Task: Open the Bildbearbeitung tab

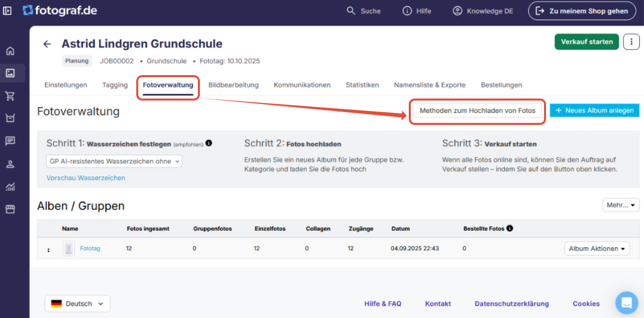Action: pos(234,85)
